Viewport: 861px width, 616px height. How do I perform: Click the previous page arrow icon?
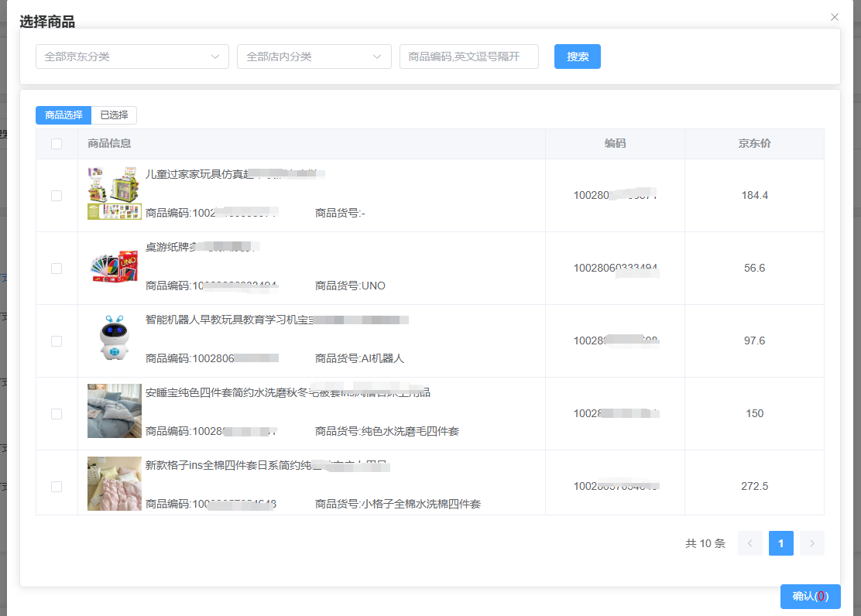[x=750, y=543]
